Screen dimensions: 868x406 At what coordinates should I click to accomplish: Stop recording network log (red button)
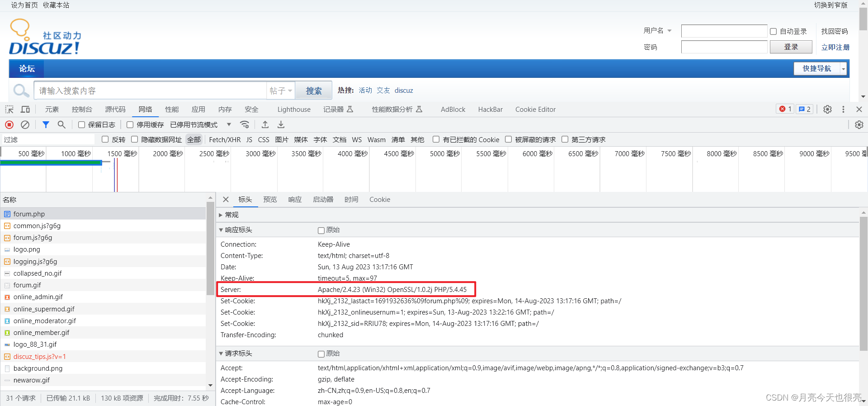[9, 124]
